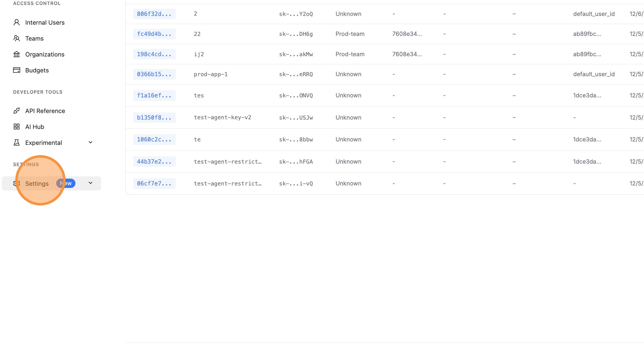Expand the Settings menu chevron
The image size is (644, 360).
[x=90, y=183]
